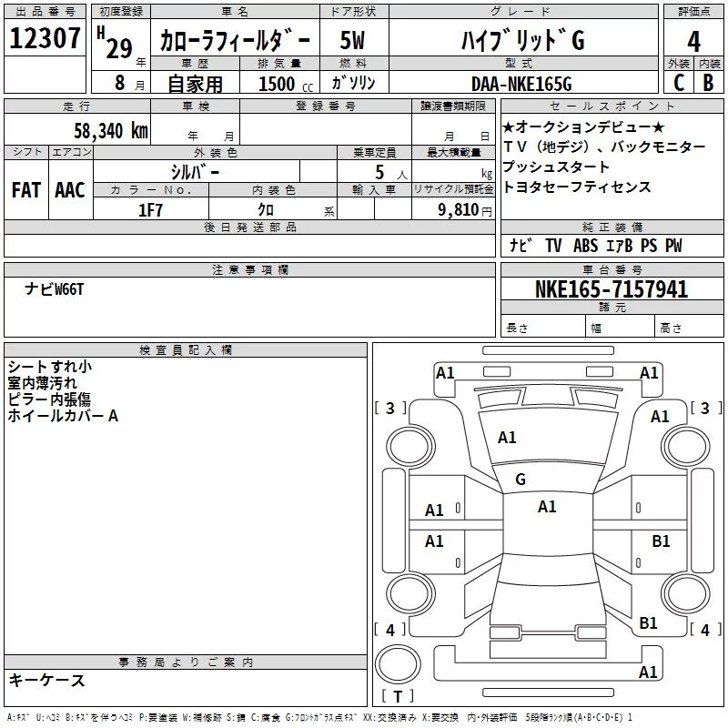Image resolution: width=728 pixels, height=728 pixels.
Task: Select the exterior grade C
Action: tap(679, 83)
